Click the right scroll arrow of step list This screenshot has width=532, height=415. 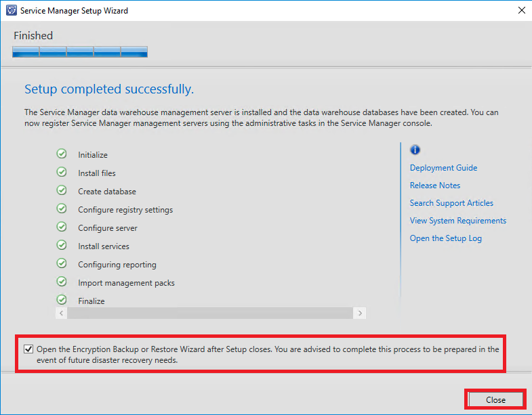click(x=360, y=313)
